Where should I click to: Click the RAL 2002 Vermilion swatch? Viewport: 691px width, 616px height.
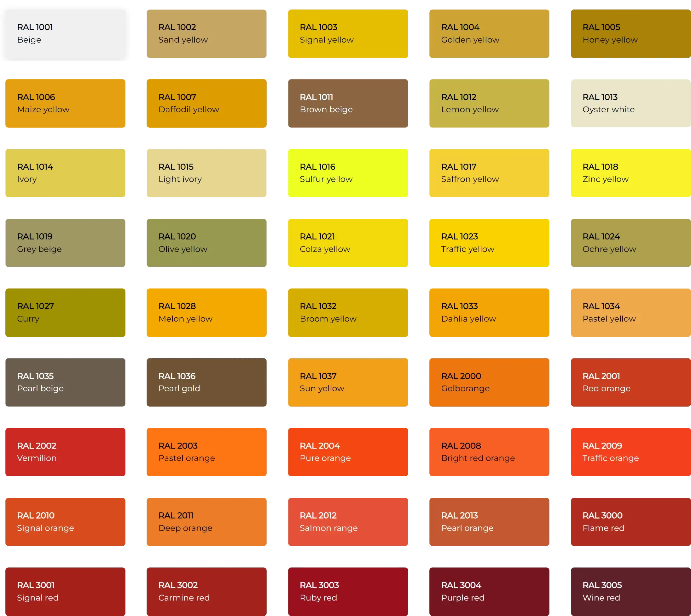pyautogui.click(x=65, y=452)
